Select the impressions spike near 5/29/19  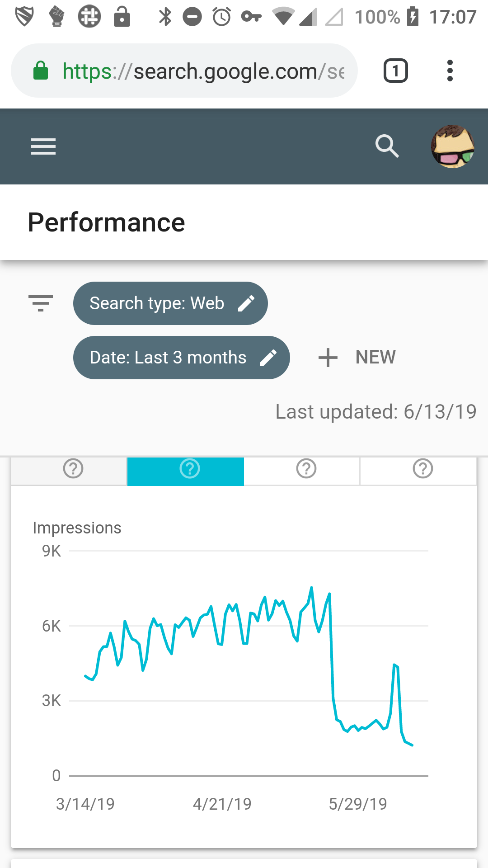(395, 665)
